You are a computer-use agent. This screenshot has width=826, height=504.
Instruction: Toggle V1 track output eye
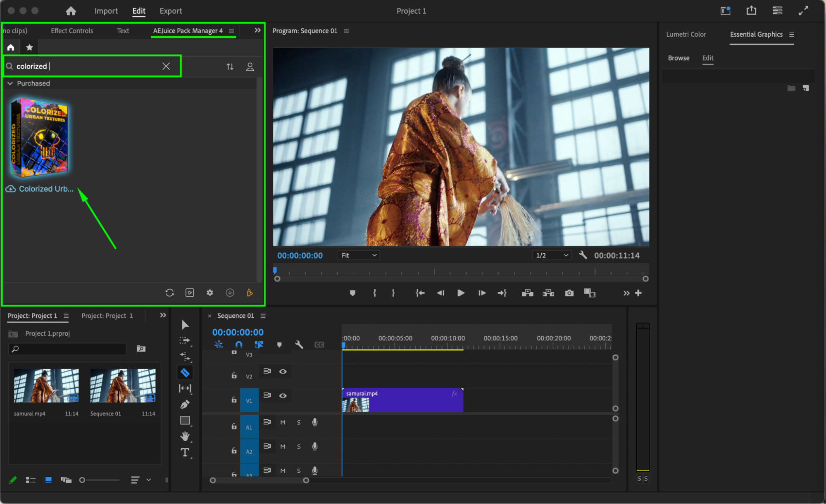[x=283, y=395]
